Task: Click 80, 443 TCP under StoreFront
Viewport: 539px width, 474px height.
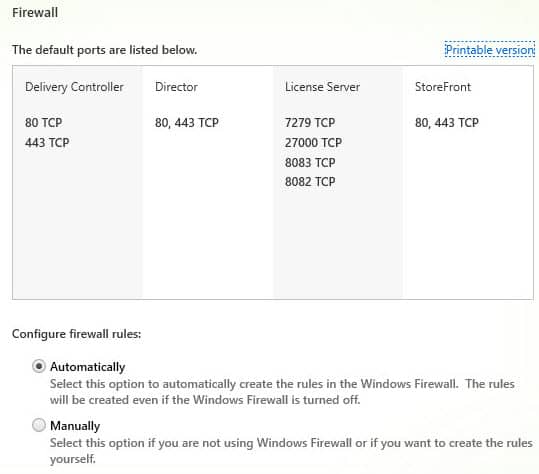Action: point(447,123)
